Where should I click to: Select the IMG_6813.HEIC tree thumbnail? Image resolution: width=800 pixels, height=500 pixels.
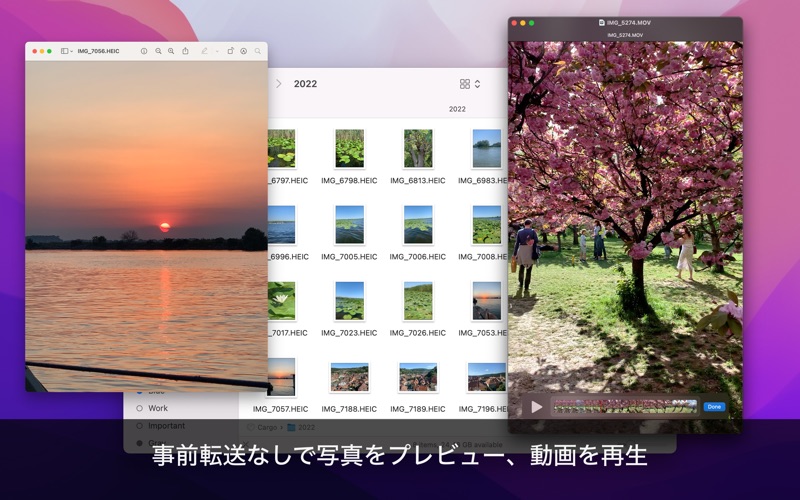(418, 148)
